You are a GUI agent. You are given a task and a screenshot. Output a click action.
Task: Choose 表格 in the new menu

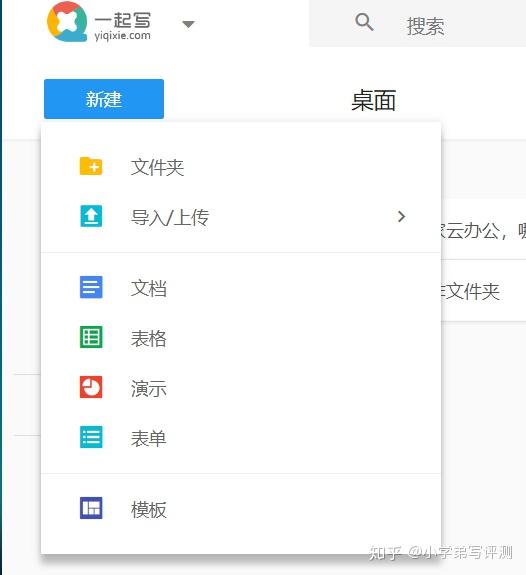click(241, 337)
